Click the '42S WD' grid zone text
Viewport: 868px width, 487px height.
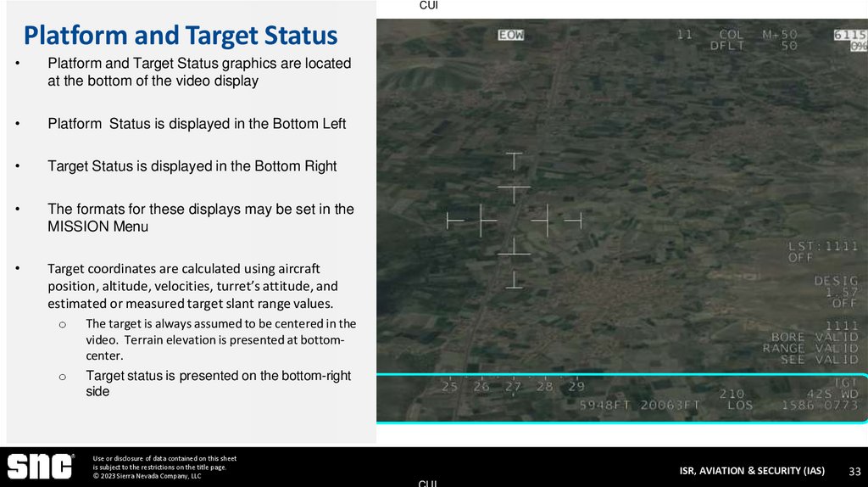point(832,394)
